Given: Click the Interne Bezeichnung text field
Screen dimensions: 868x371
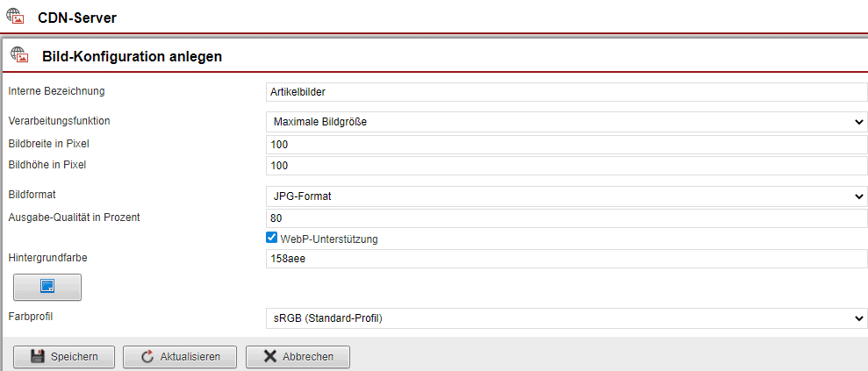Looking at the screenshot, I should click(566, 92).
